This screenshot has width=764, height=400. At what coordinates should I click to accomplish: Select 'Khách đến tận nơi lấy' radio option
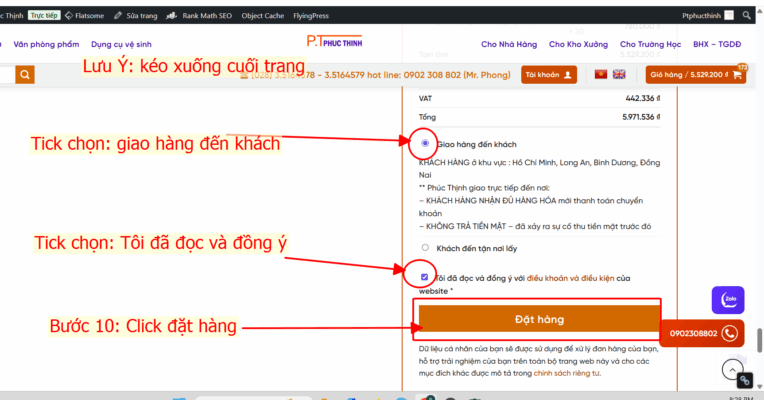point(426,247)
